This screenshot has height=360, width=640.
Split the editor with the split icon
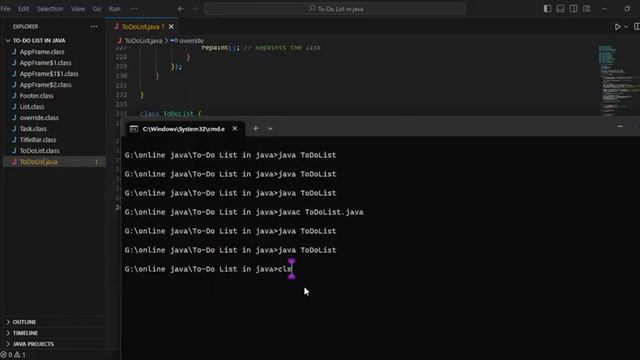[x=637, y=27]
